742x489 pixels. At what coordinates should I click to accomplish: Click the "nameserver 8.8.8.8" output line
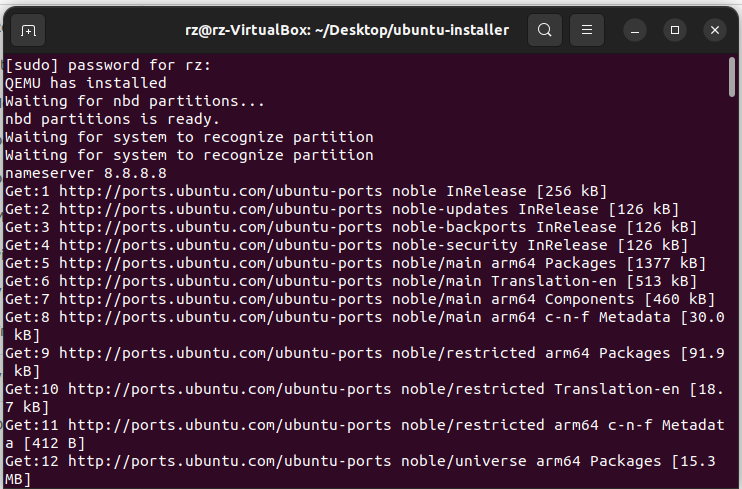[86, 173]
